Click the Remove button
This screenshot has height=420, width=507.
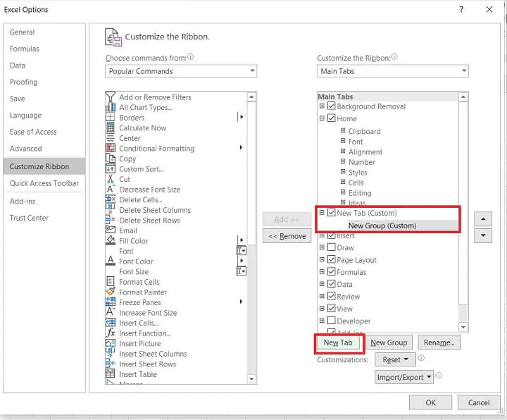point(287,236)
